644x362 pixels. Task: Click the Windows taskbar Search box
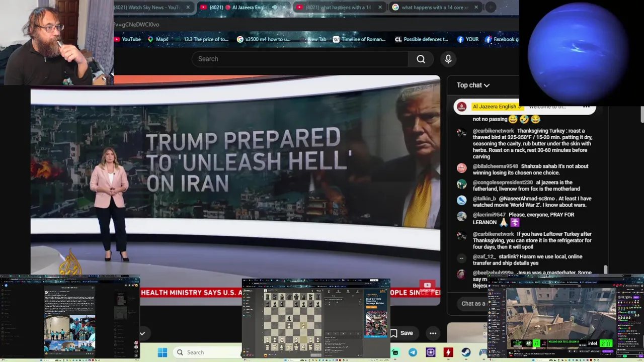point(207,352)
